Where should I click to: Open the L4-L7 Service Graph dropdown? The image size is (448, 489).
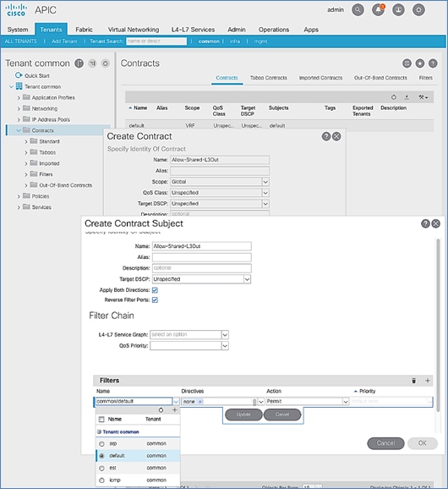coord(225,335)
